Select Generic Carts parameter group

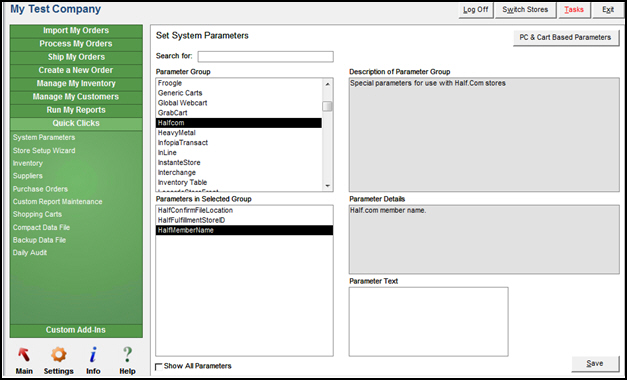point(239,93)
